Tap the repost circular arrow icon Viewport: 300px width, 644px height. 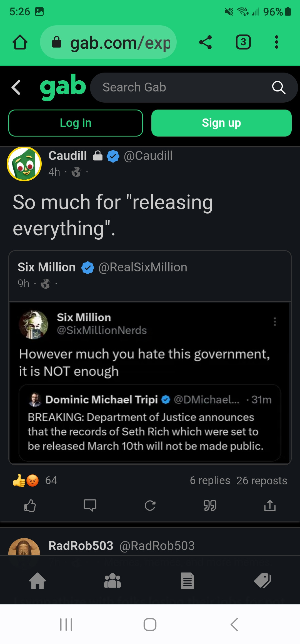150,506
